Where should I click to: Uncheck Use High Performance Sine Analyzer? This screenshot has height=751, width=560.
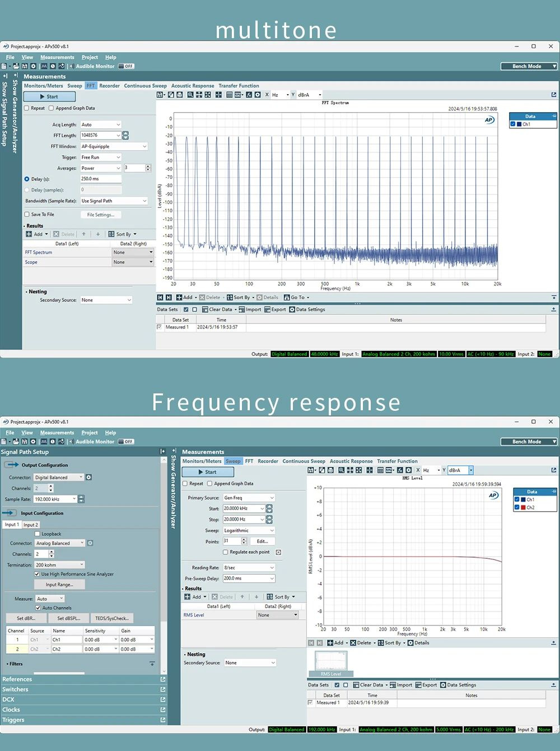(38, 574)
